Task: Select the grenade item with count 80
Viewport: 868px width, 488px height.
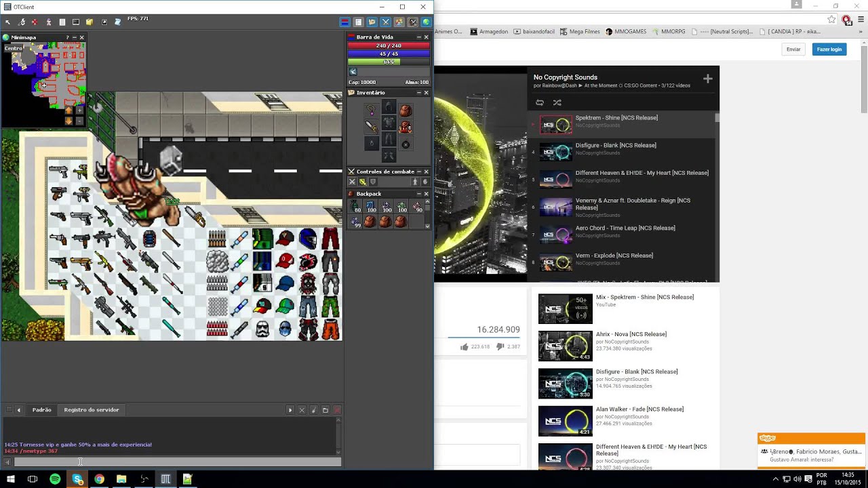Action: click(x=355, y=206)
